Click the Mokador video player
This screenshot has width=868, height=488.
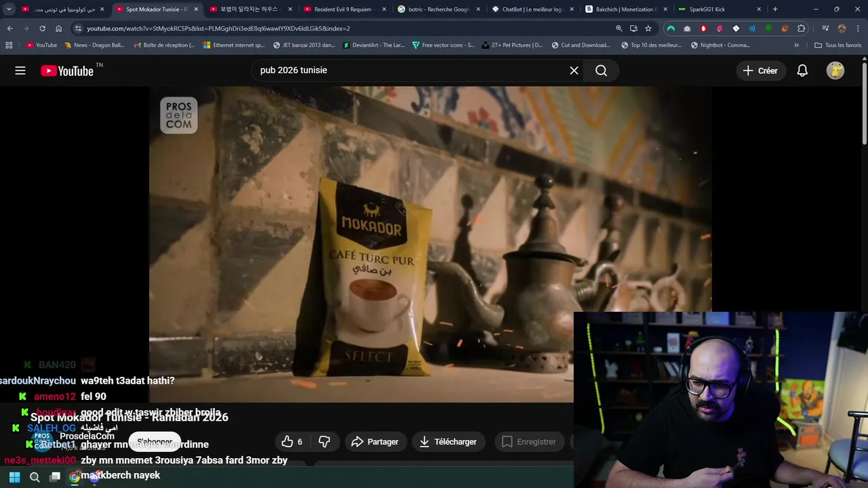click(431, 244)
